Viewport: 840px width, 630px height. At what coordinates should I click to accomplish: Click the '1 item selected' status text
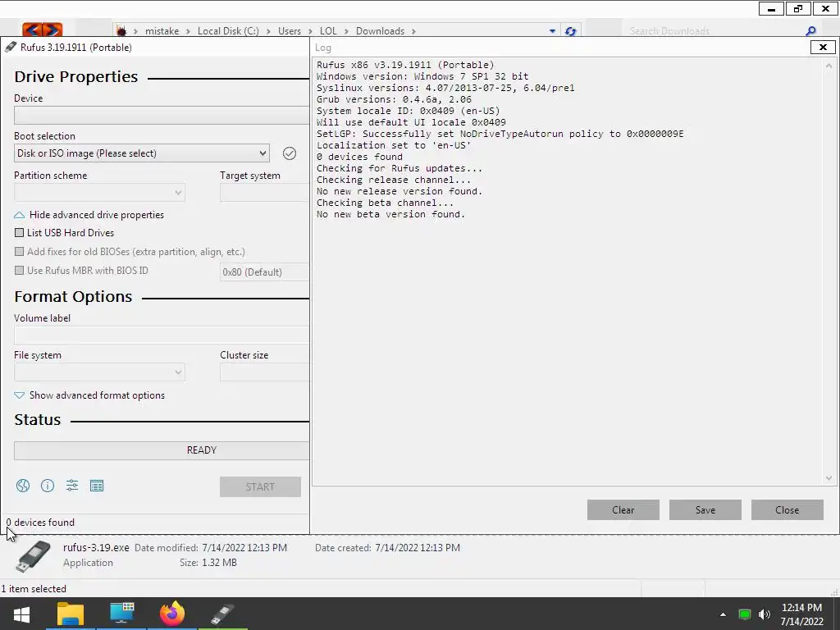[x=34, y=589]
